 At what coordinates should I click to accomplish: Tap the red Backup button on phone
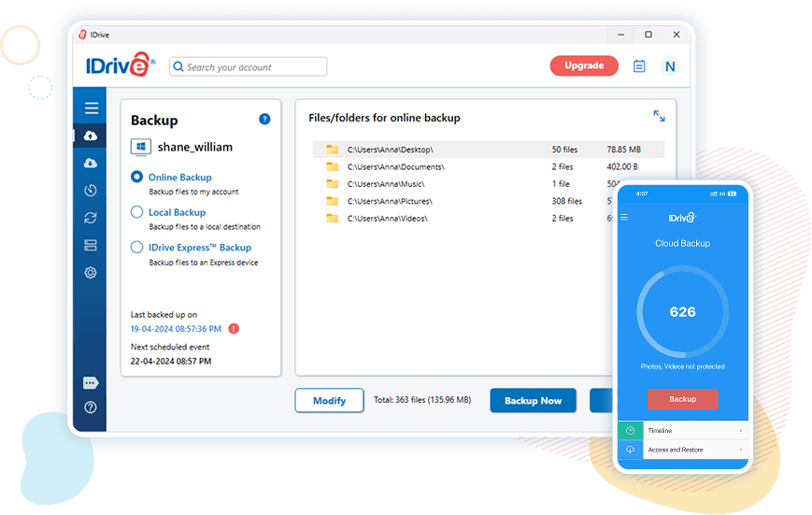[682, 399]
